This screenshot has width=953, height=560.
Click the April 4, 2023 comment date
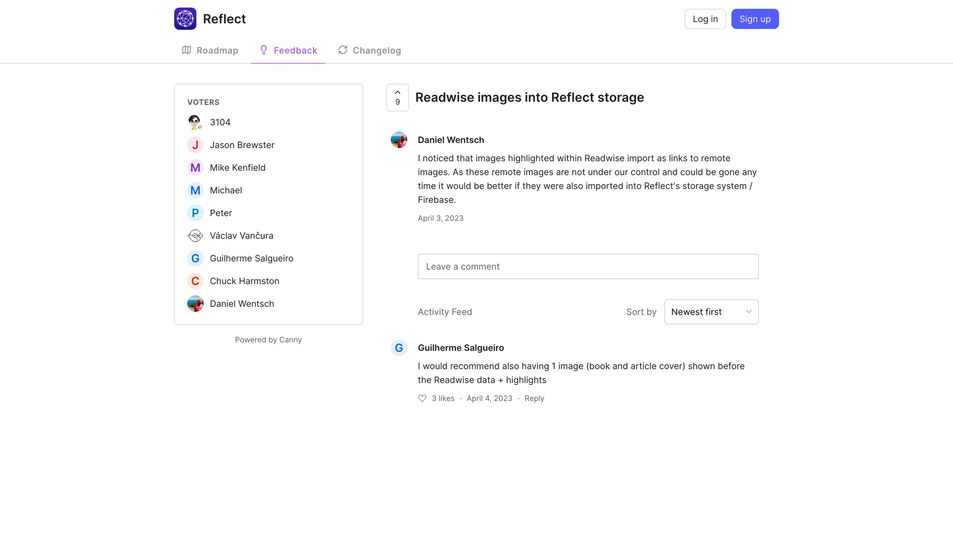(x=489, y=398)
